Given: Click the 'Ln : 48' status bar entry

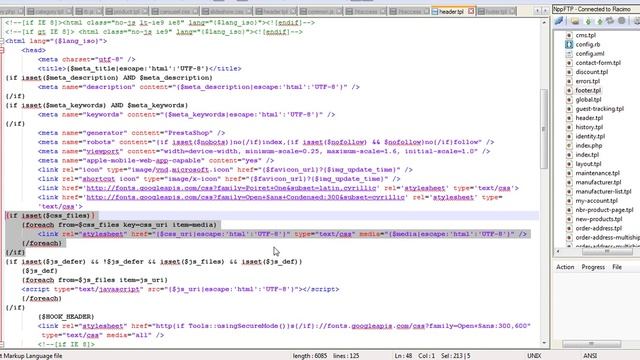Looking at the screenshot, I should click(403, 356).
